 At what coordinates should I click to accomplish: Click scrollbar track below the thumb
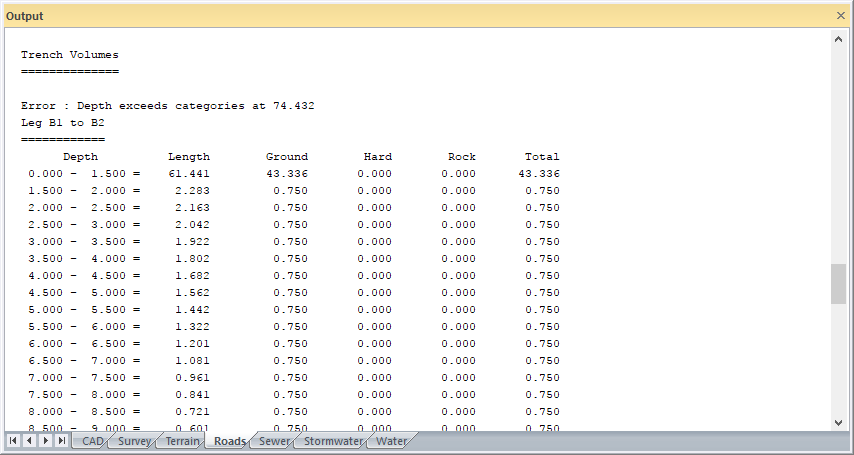[838, 360]
